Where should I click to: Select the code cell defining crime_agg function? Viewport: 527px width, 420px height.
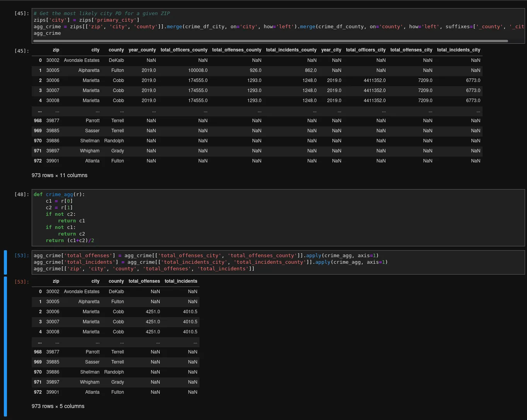(155, 217)
